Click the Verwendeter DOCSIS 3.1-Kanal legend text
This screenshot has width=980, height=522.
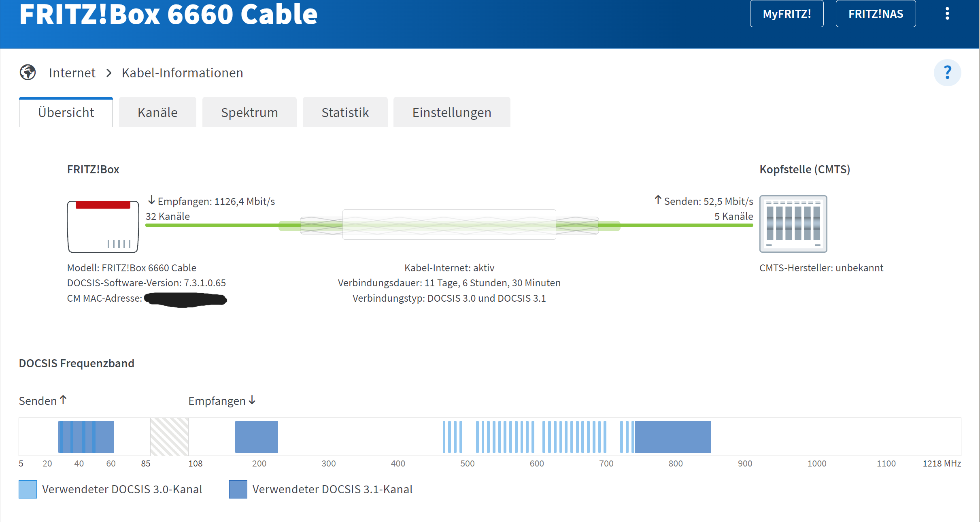pos(332,489)
